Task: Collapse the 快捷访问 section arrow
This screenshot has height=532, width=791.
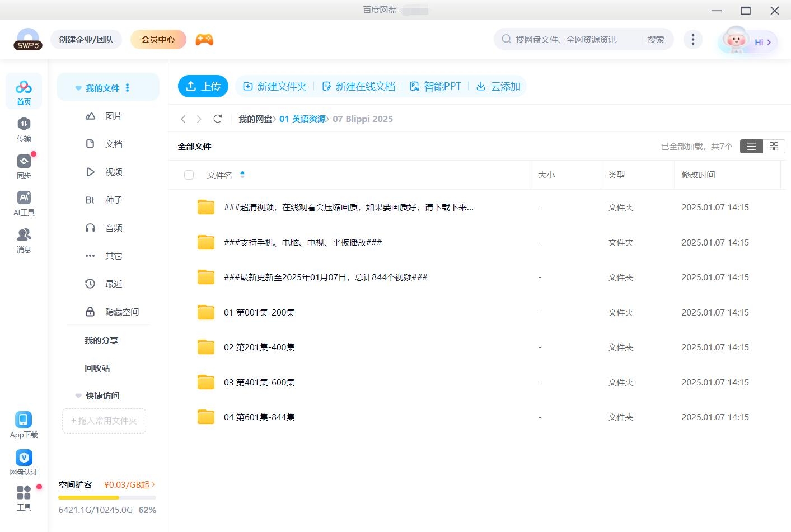Action: pyautogui.click(x=78, y=396)
